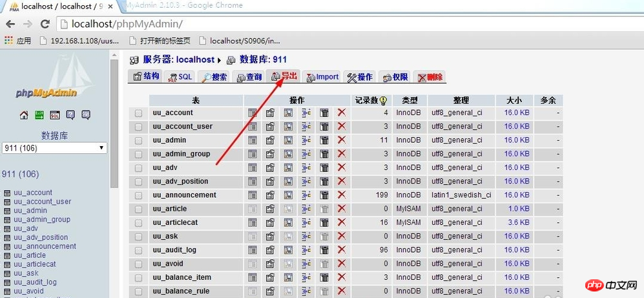Screen dimensions: 644x298
Task: Click the search icon for uu_announcement row
Action: click(288, 195)
